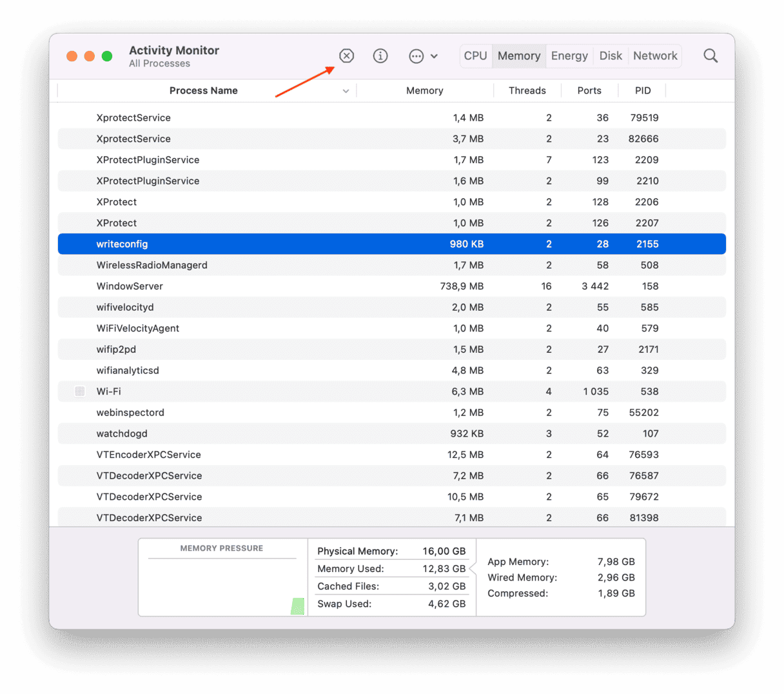Select the watchdogd process
Image resolution: width=784 pixels, height=694 pixels.
[x=392, y=433]
